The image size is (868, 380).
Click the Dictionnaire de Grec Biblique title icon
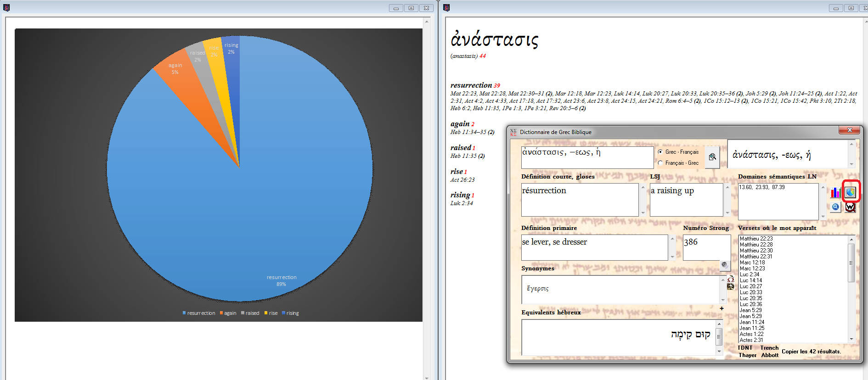(513, 132)
